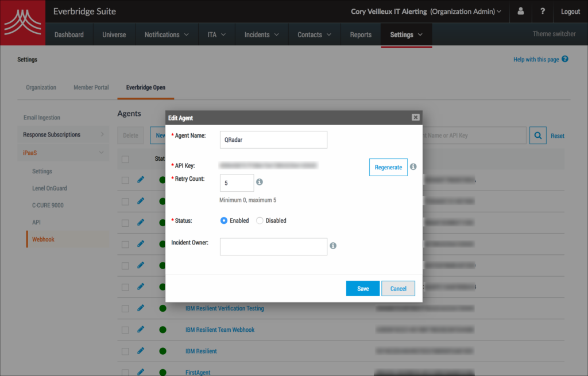Close the Edit Agent dialog
The image size is (588, 376).
(x=415, y=117)
